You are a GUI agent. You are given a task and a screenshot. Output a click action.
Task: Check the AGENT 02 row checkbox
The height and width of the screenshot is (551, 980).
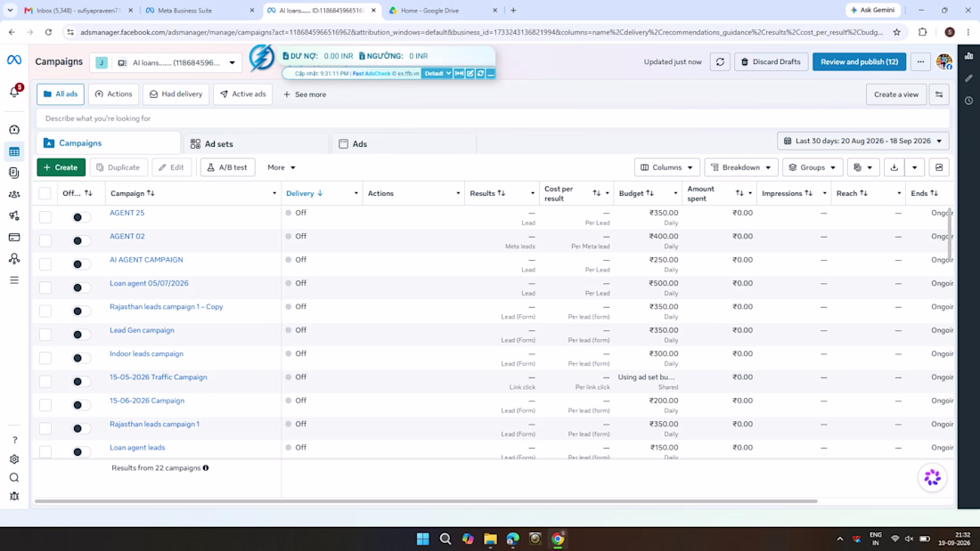coord(45,240)
